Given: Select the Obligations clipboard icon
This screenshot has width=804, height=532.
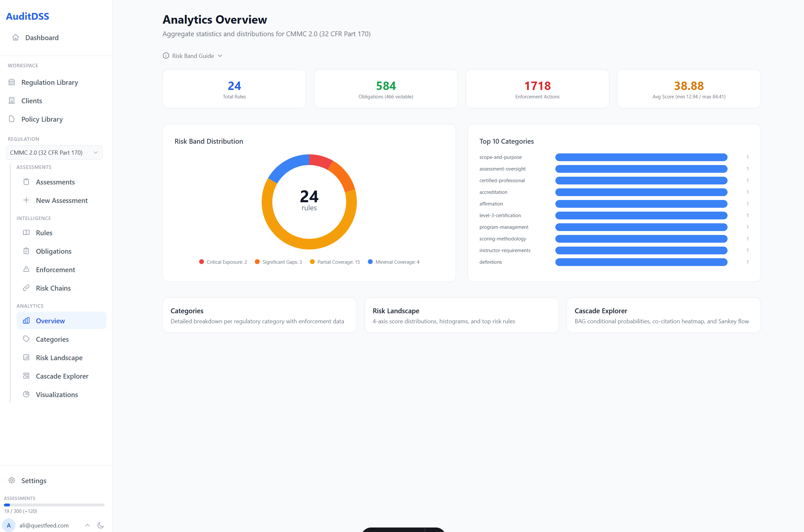Looking at the screenshot, I should point(27,251).
